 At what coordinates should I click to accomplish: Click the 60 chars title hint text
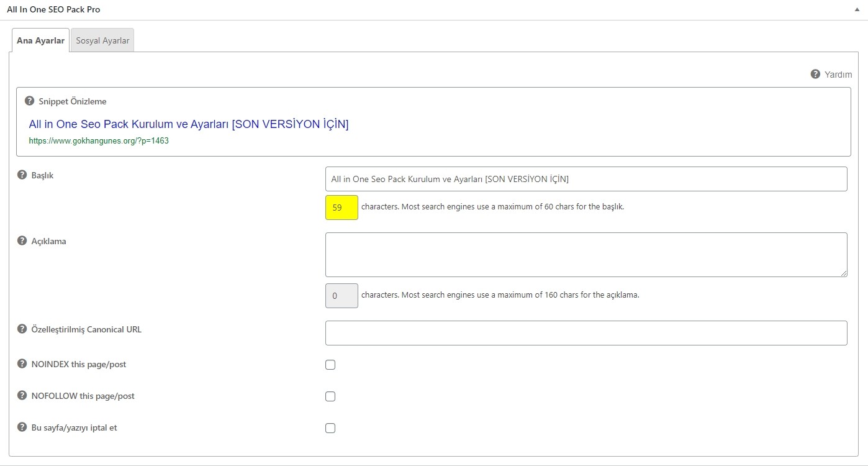click(492, 207)
